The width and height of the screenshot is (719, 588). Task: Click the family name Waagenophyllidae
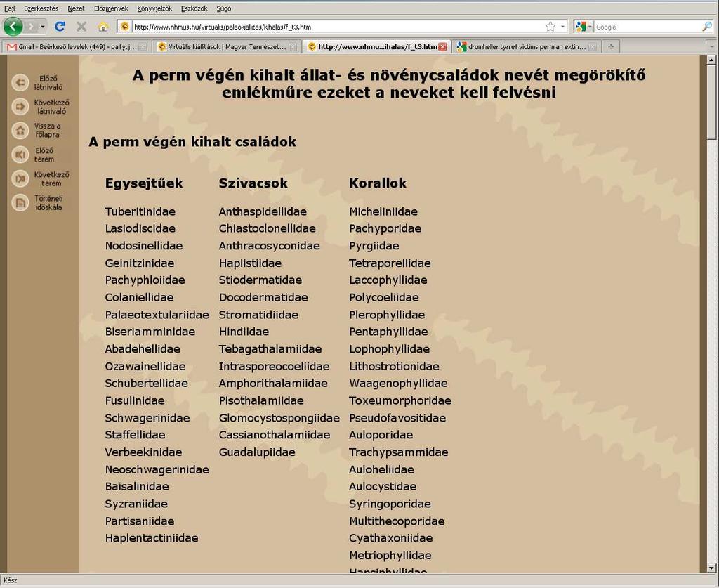coord(399,384)
